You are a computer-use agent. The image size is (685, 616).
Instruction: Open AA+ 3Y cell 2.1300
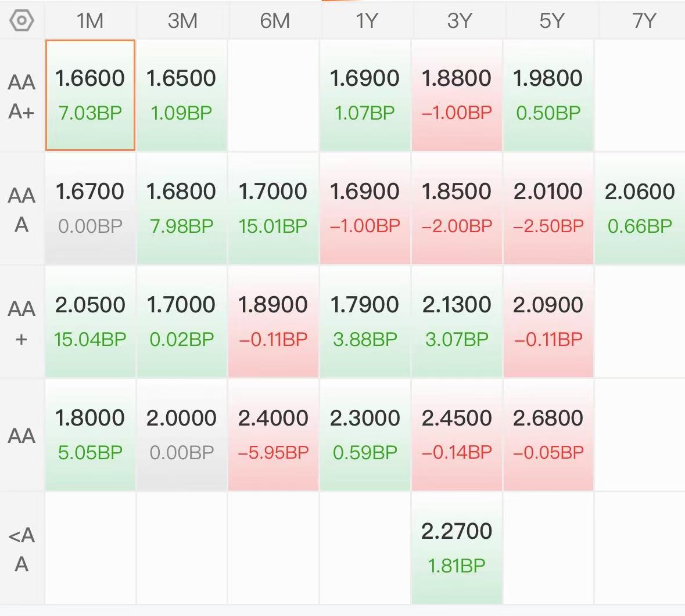pos(457,322)
